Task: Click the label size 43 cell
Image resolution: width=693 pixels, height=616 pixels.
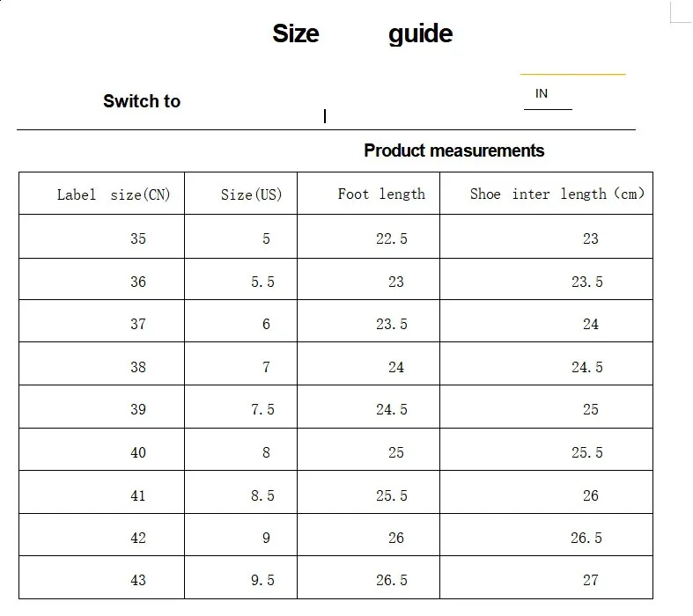Action: tap(101, 577)
